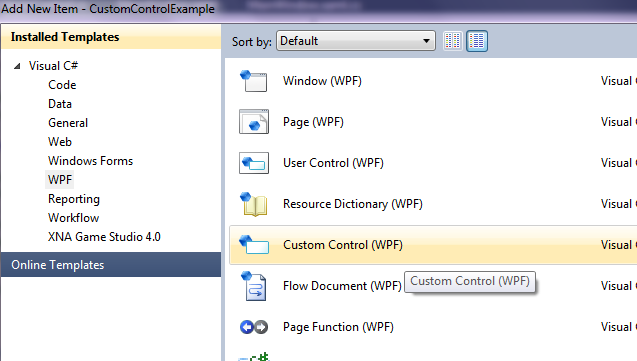Select the Reporting category
This screenshot has height=361, width=637.
[x=74, y=199]
